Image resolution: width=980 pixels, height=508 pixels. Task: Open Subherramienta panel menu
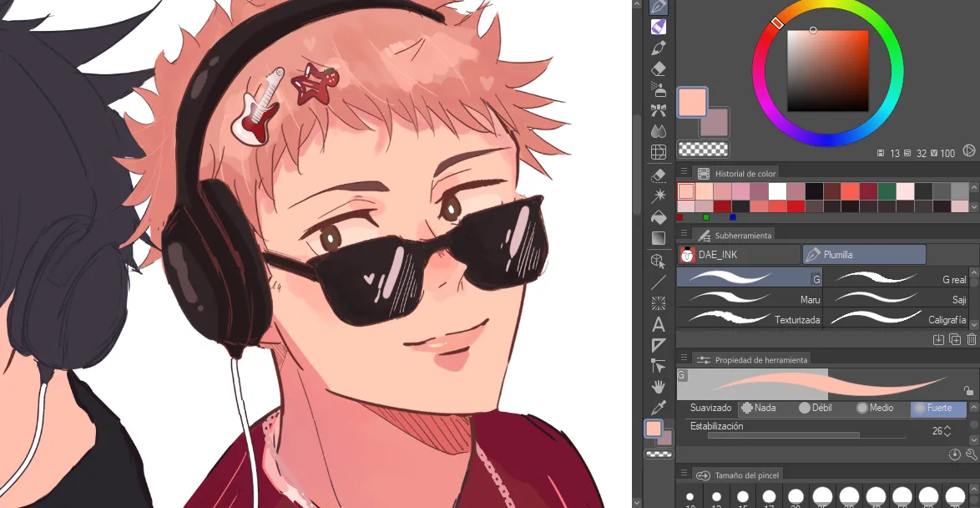point(684,234)
